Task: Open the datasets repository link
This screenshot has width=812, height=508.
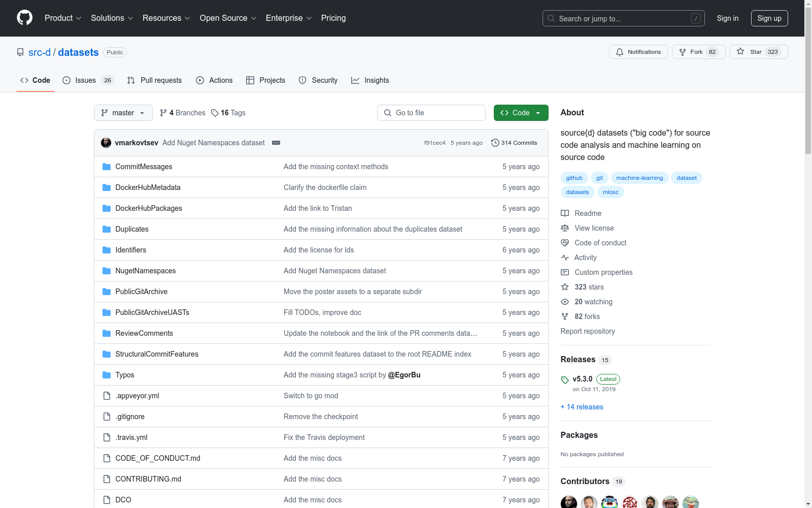Action: 78,52
